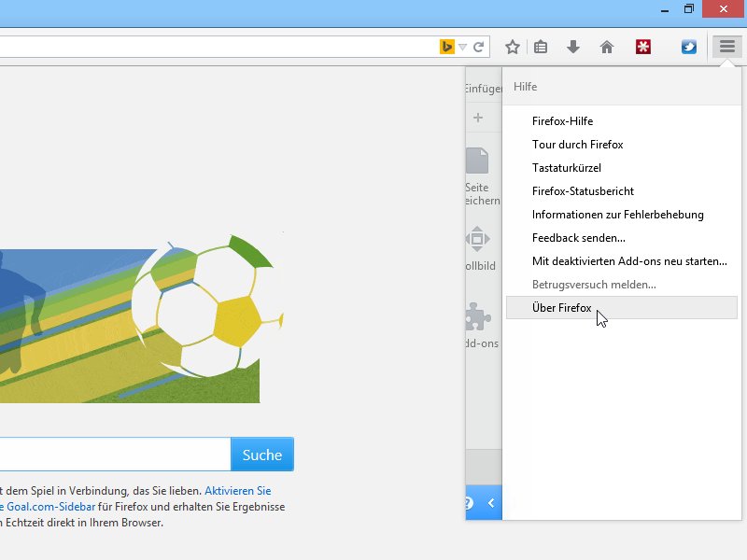The height and width of the screenshot is (560, 747).
Task: Follow the Aktivieren Sie link
Action: [238, 491]
